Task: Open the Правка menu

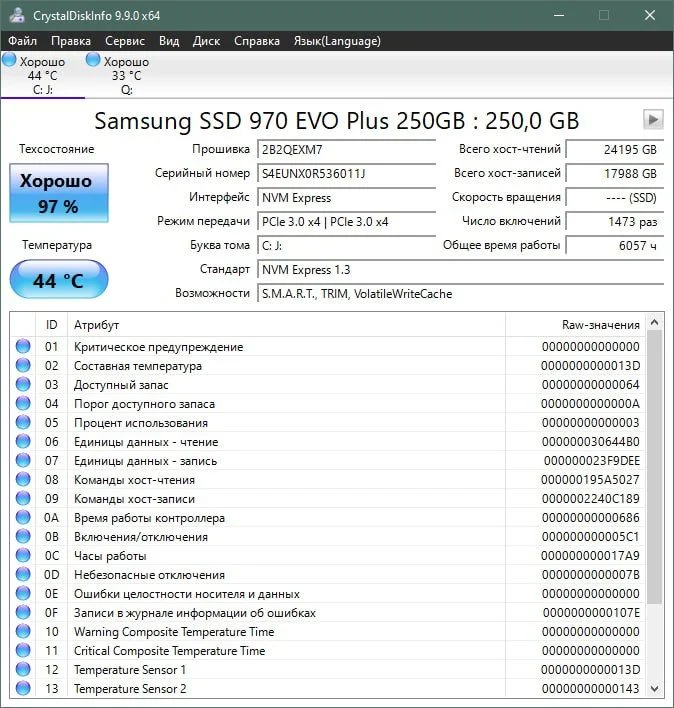Action: [x=71, y=41]
